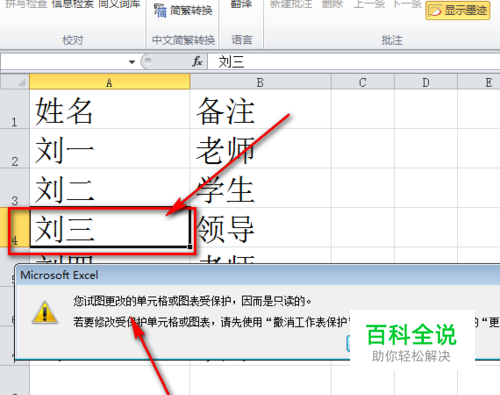This screenshot has height=395, width=500.
Task: Click cell containing 领导
Action: (260, 227)
